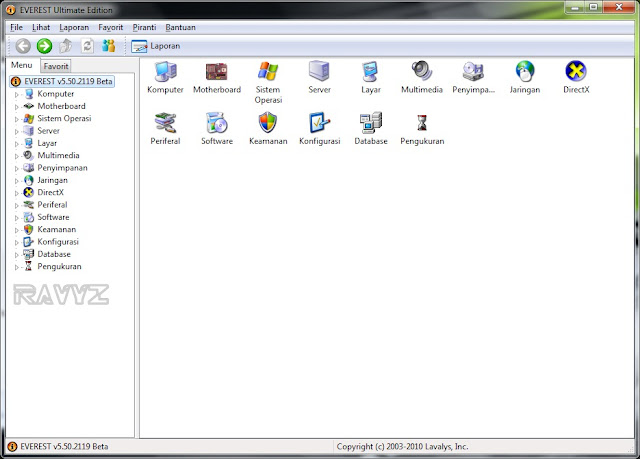Open the Lihat menu
This screenshot has height=459, width=640.
click(41, 27)
